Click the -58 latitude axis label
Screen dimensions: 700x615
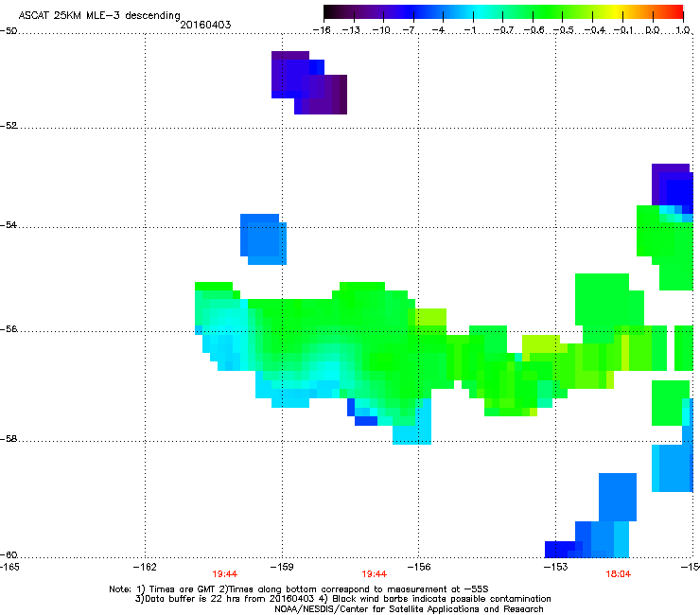(x=9, y=439)
